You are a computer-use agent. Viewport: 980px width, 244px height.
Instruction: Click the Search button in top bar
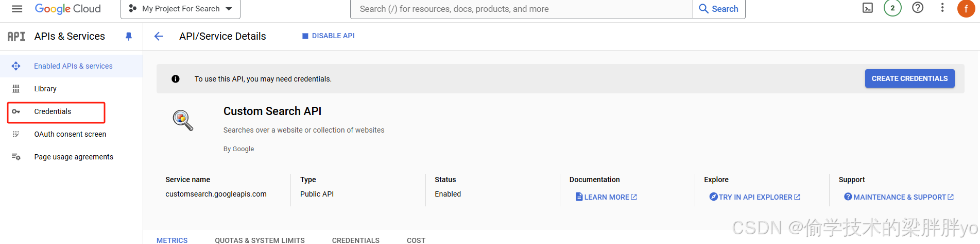click(719, 9)
